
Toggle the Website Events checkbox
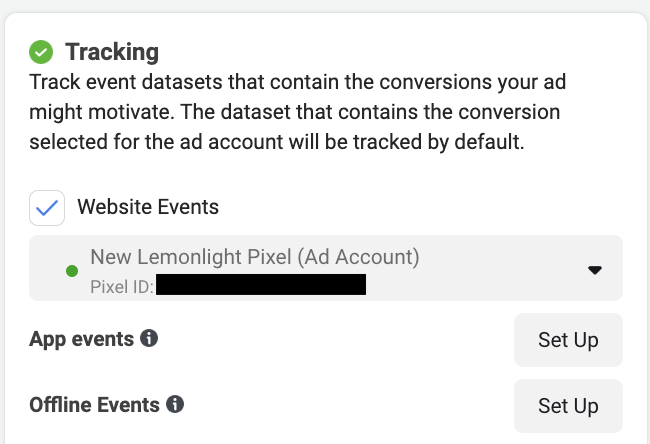click(x=46, y=208)
